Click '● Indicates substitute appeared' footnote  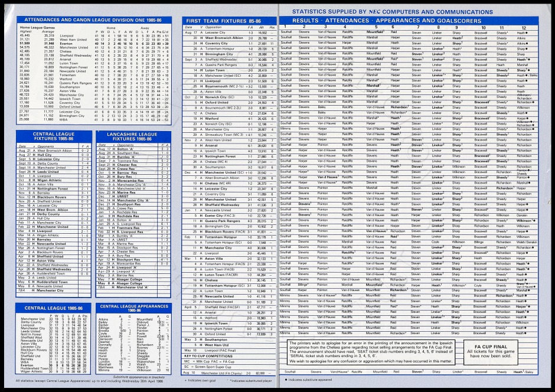pos(308,380)
